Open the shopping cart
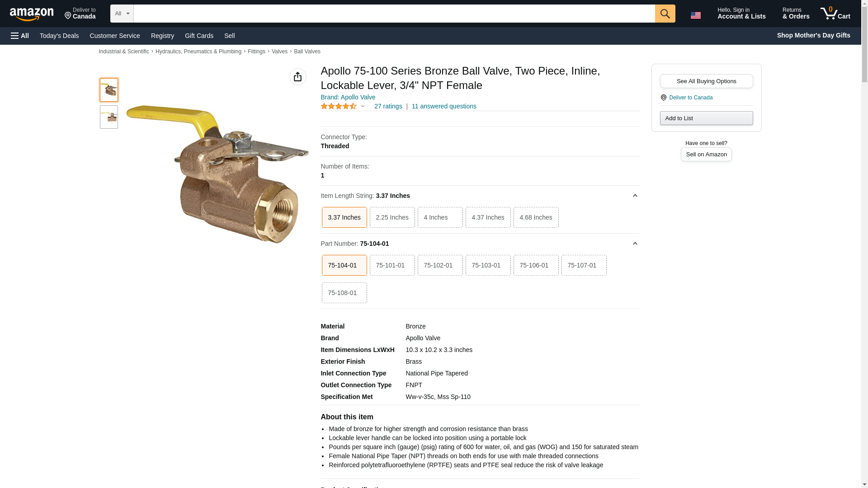The width and height of the screenshot is (868, 488). pyautogui.click(x=835, y=14)
